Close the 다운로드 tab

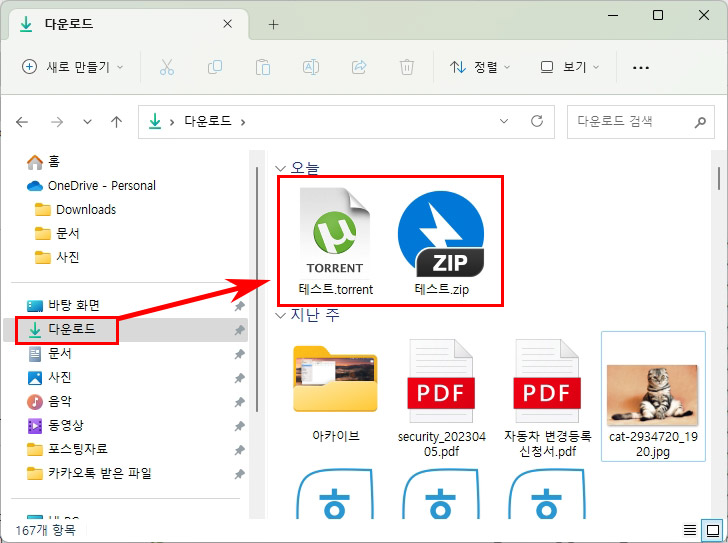(228, 24)
